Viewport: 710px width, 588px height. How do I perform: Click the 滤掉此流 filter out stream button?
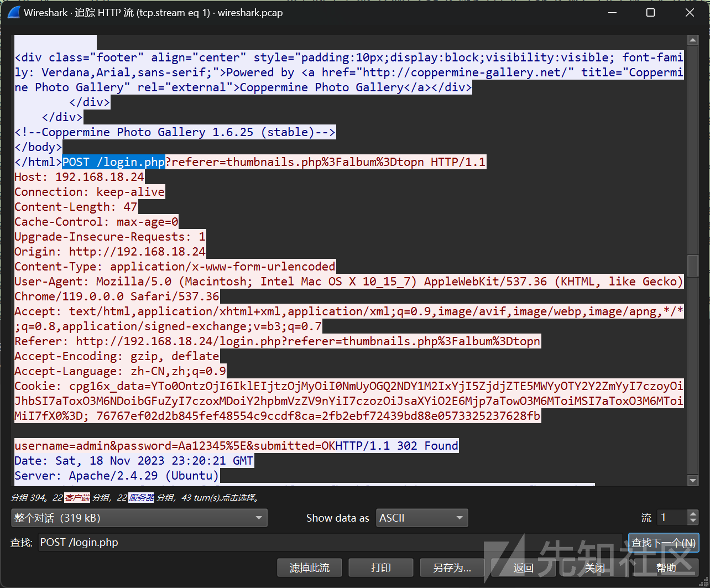tap(310, 568)
